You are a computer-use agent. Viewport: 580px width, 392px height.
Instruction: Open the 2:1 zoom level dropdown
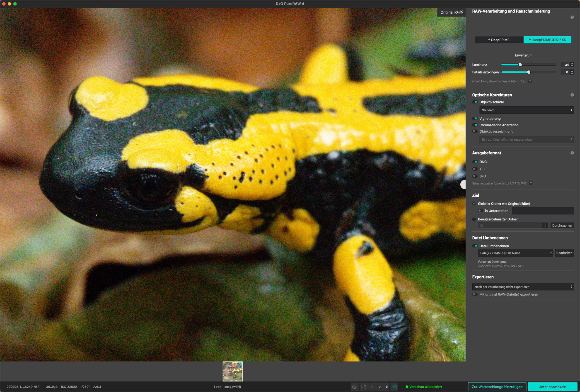pos(383,387)
